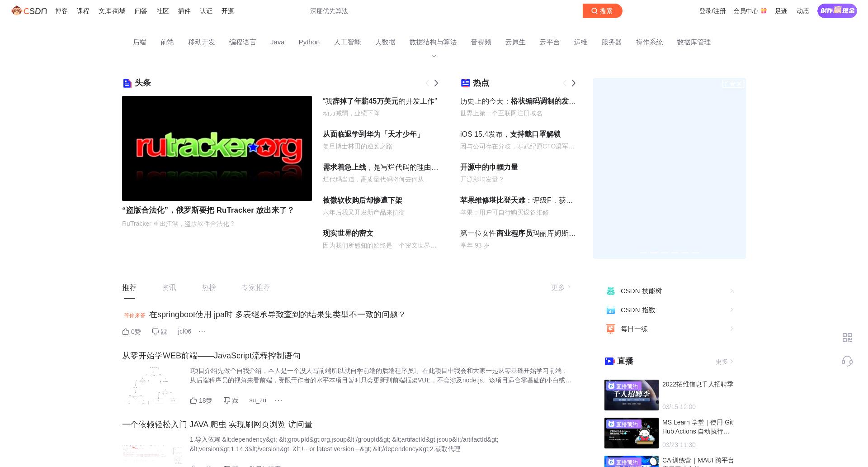Switch to the 资讯 tab
868x467 pixels.
coord(169,288)
